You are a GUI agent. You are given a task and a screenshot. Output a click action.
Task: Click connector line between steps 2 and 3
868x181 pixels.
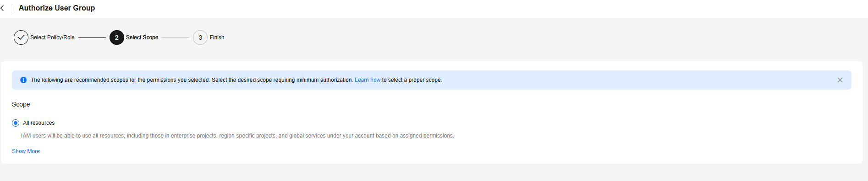[176, 37]
